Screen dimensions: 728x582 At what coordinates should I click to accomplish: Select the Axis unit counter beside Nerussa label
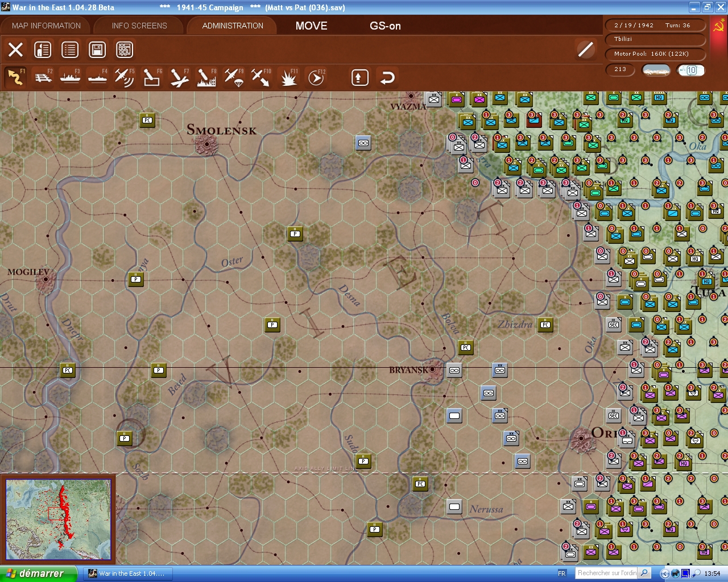click(x=454, y=506)
